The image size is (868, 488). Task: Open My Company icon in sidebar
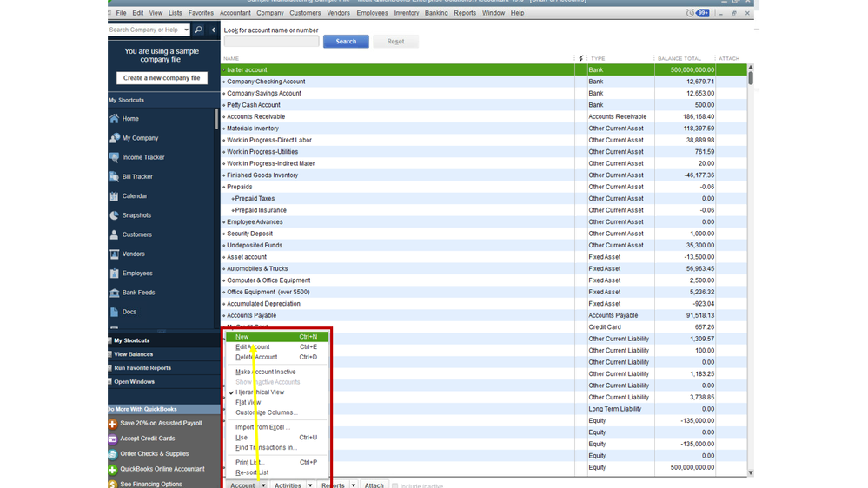pos(114,138)
